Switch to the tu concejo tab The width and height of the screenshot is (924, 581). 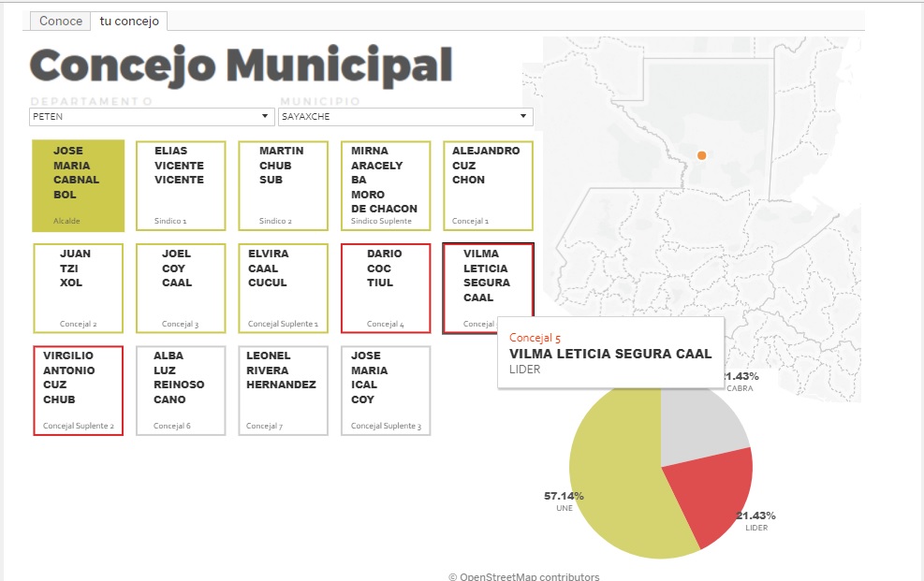(x=129, y=21)
